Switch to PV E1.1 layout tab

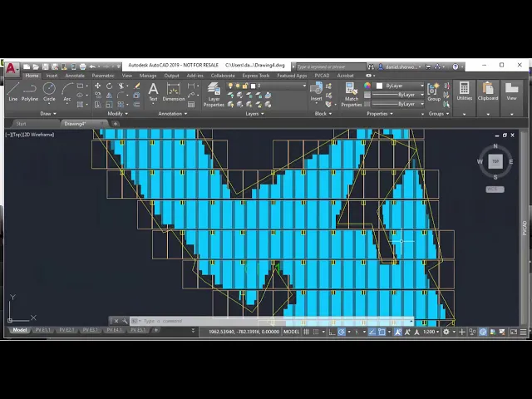pos(42,330)
